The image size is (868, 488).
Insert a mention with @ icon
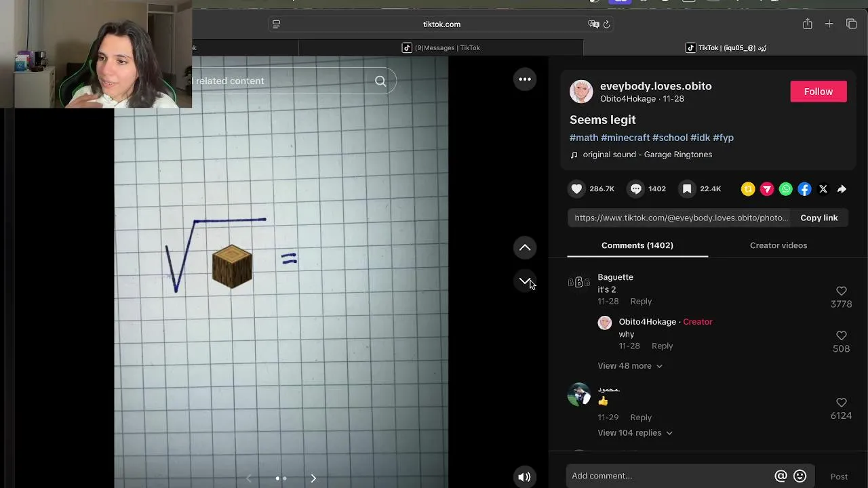[x=781, y=476]
